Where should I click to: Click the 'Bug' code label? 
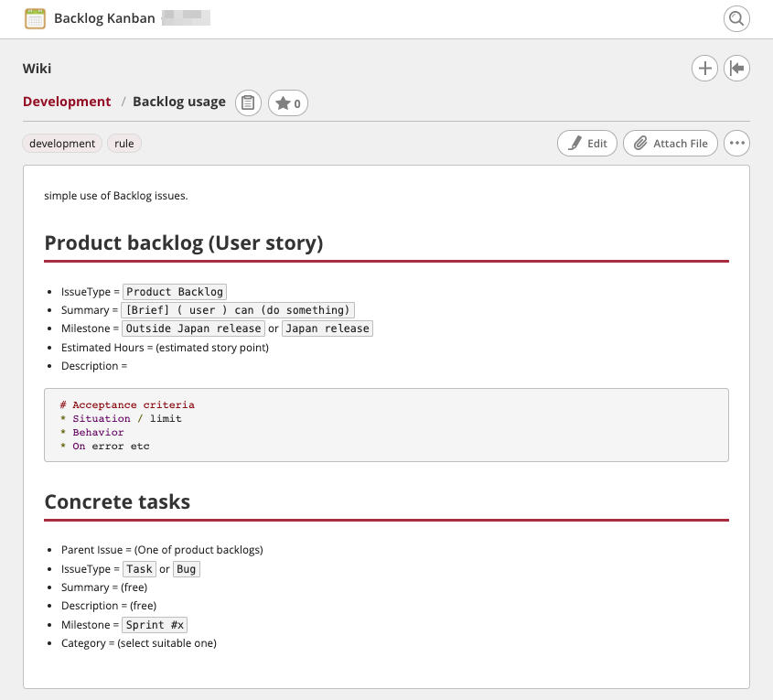coord(187,569)
